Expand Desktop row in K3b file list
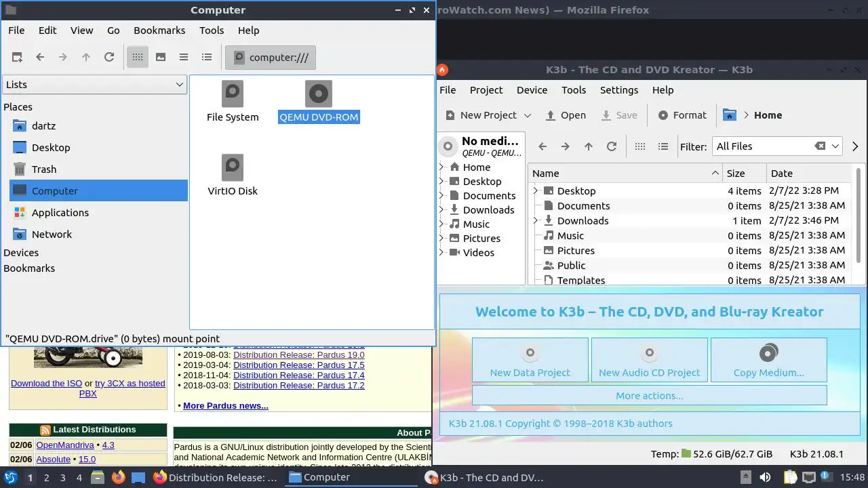Screen dimensions: 868x488 [x=536, y=191]
